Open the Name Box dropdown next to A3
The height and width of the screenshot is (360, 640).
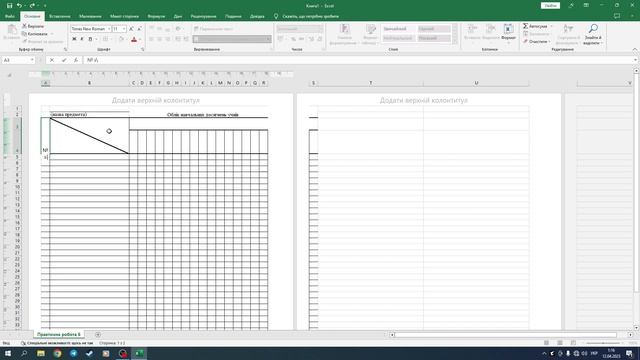pyautogui.click(x=32, y=60)
